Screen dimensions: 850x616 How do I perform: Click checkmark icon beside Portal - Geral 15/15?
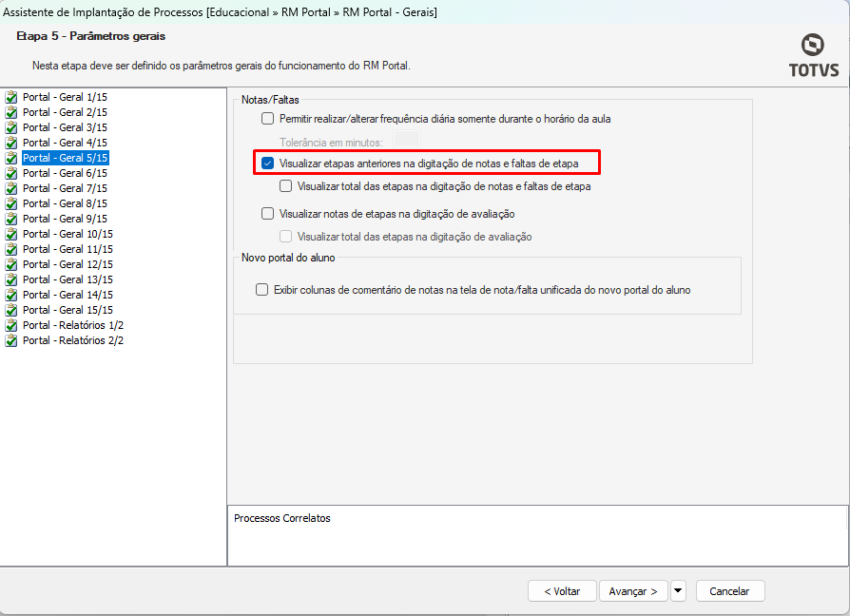click(10, 310)
